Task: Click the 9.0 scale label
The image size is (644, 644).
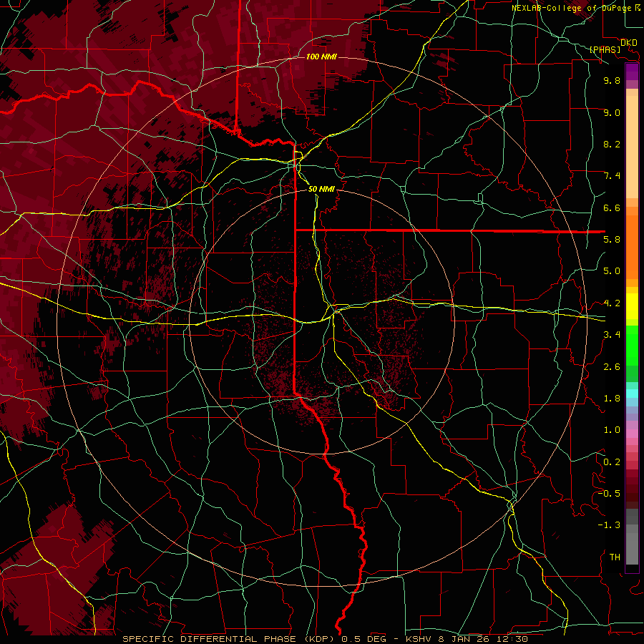Action: (x=612, y=113)
